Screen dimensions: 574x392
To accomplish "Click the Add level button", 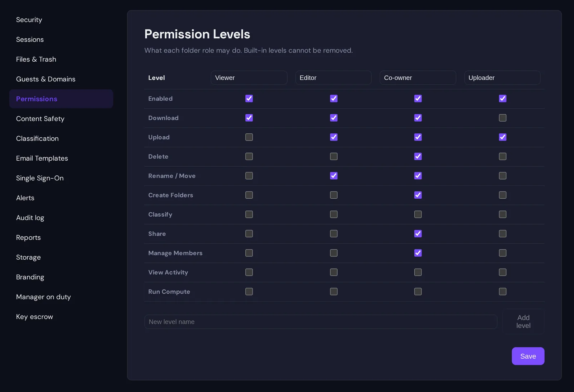I will coord(523,322).
